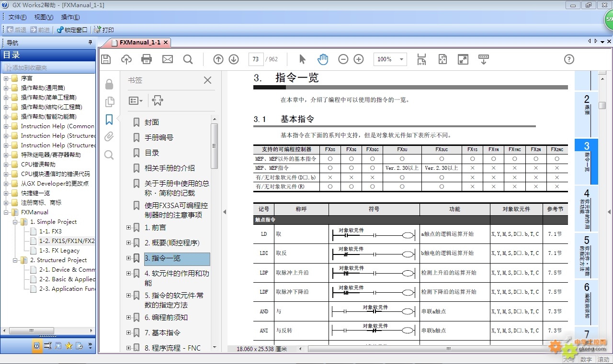Screen dimensions: 613x364
Task: Open the 操作(E) menu
Action: (70, 17)
